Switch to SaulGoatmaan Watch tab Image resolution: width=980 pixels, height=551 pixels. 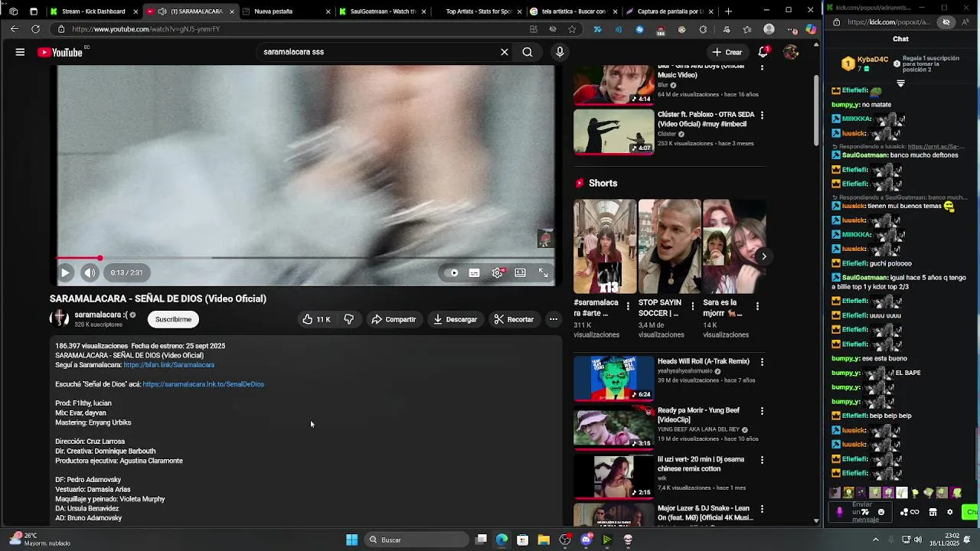[381, 11]
